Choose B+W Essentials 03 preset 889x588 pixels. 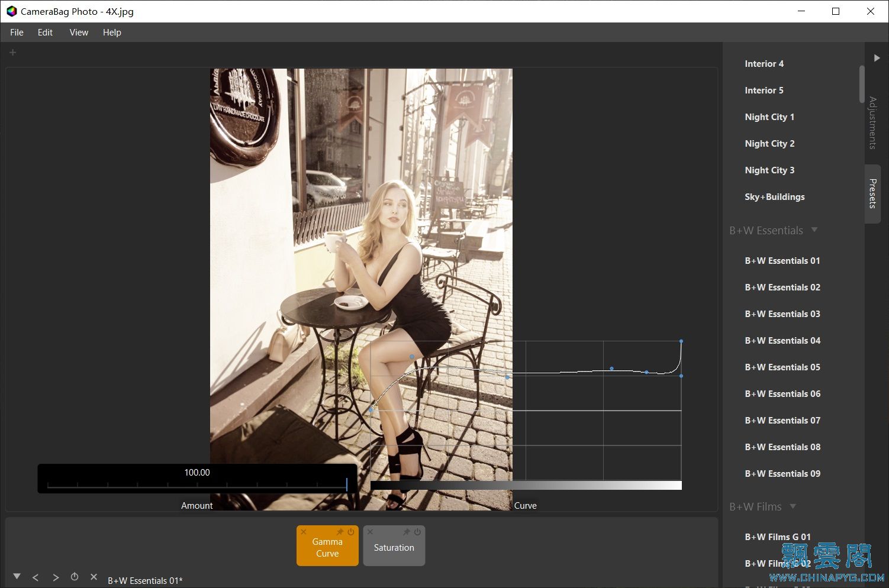tap(782, 314)
